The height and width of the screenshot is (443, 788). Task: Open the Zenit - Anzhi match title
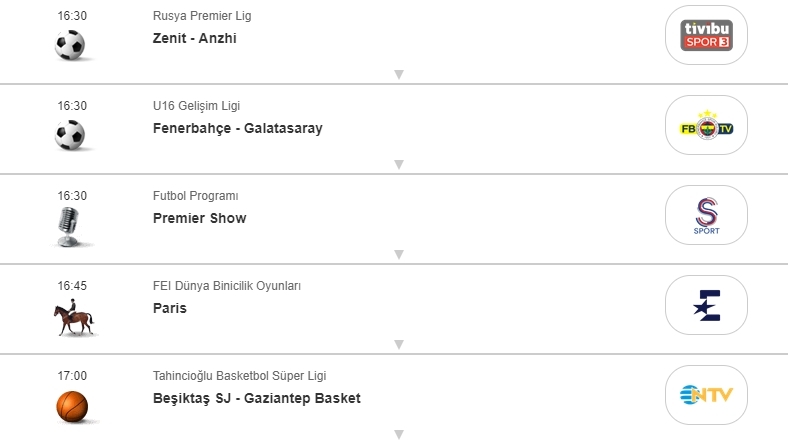tap(194, 38)
